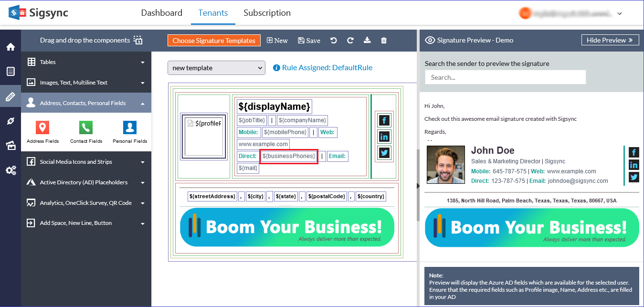The width and height of the screenshot is (644, 307).
Task: Expand Analytics, OneClick Survey, QR Code
Action: pyautogui.click(x=86, y=203)
